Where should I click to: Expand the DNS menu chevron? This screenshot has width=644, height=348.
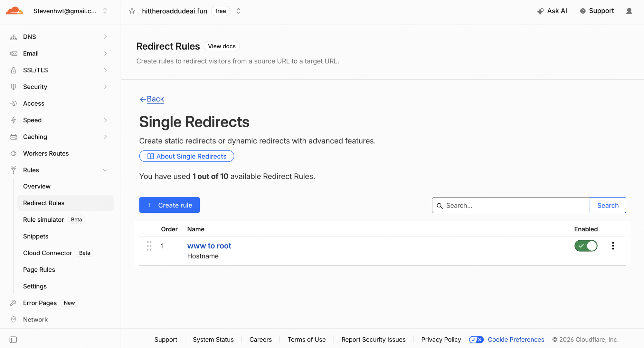105,37
